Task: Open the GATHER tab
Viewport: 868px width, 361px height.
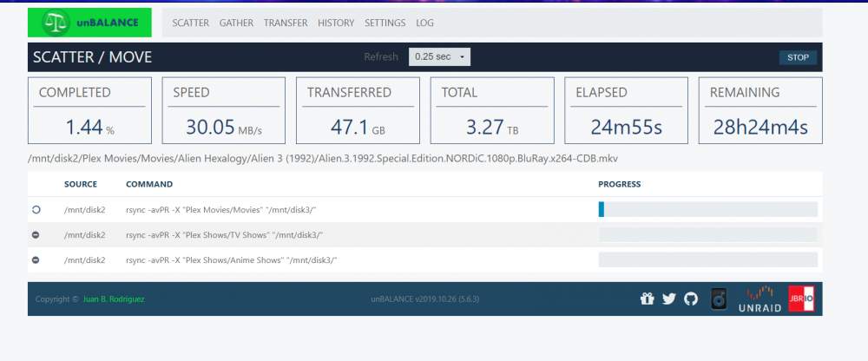Action: (236, 23)
